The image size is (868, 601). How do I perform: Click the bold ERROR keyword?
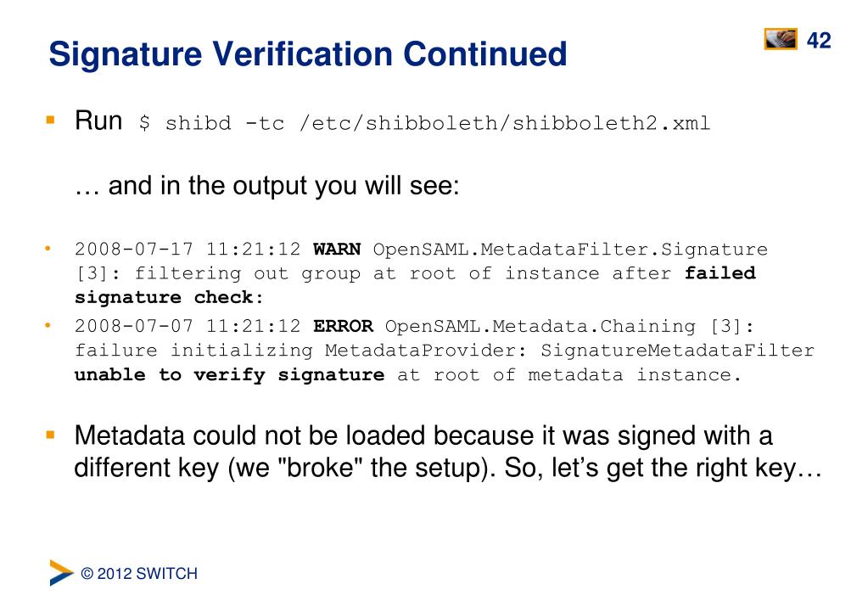[344, 326]
